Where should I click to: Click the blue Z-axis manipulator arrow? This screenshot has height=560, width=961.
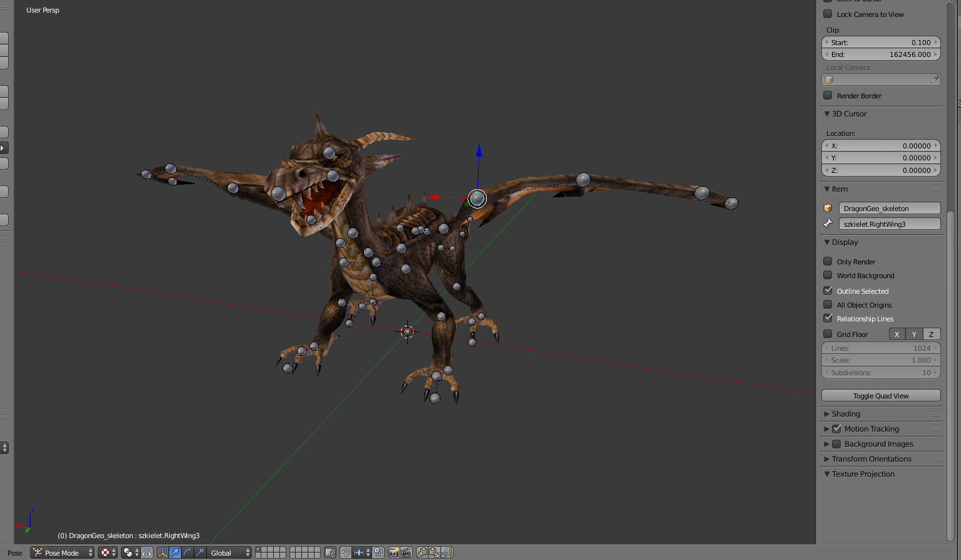479,152
